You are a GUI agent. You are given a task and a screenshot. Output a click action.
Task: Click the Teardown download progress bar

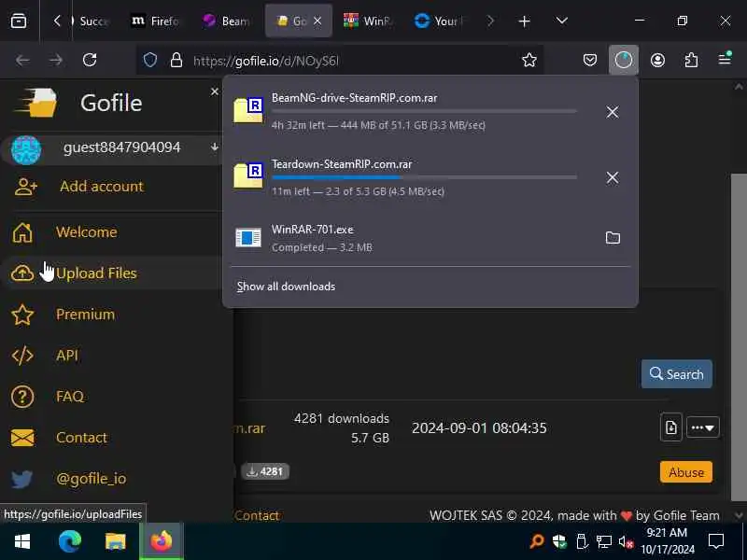click(x=424, y=177)
